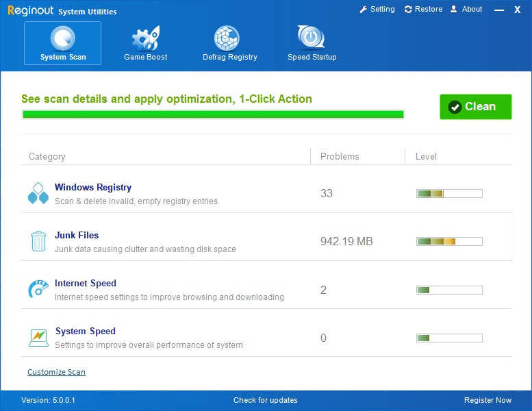
Task: Click the Internet Speed level bar
Action: coord(449,290)
